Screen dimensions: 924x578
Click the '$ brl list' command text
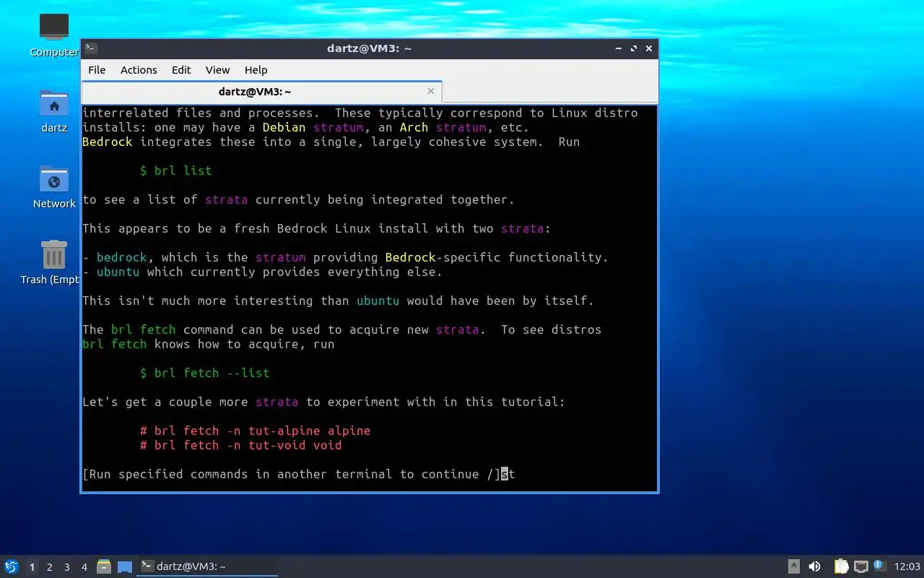[x=176, y=171]
